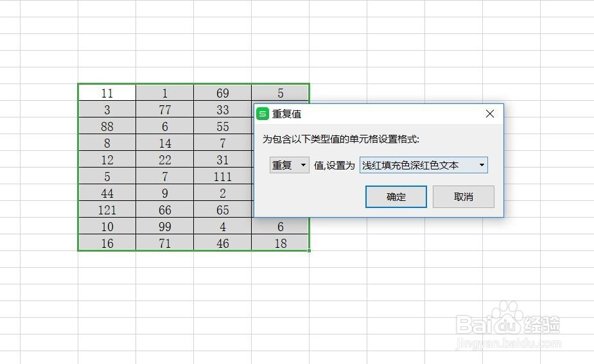This screenshot has height=364, width=594.
Task: Select the cell containing 66
Action: (165, 209)
